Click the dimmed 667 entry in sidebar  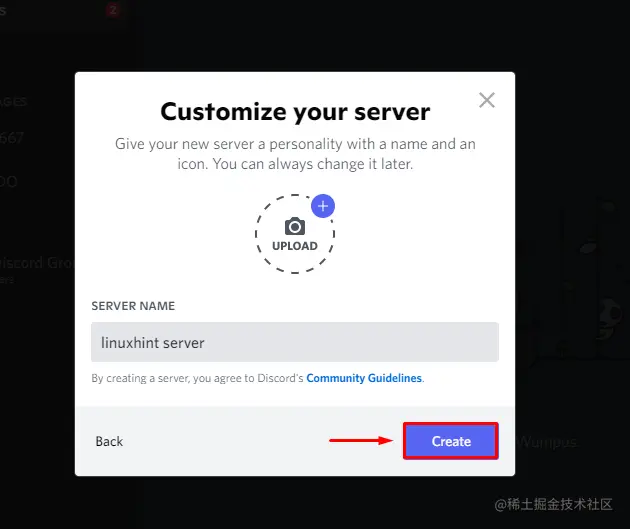coord(12,138)
